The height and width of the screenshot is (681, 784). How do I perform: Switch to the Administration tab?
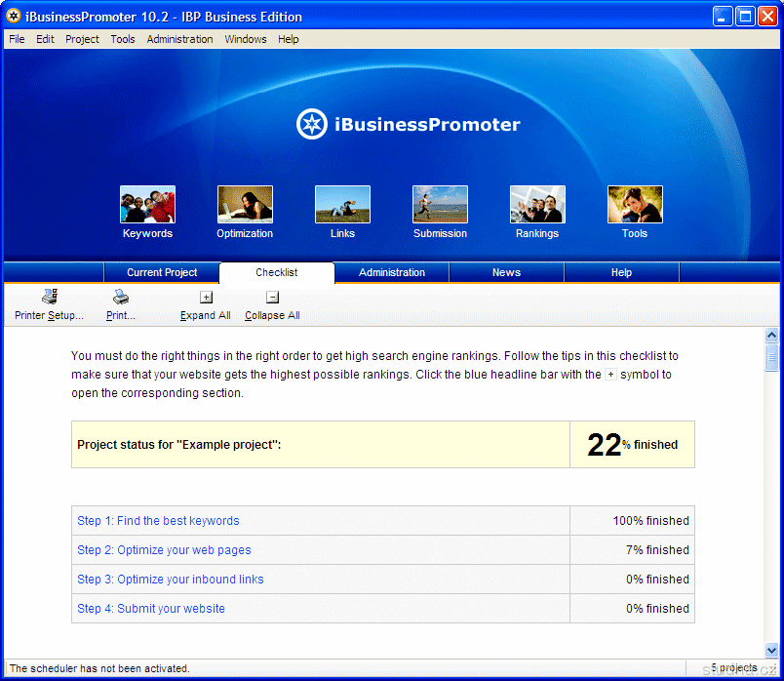pos(392,273)
